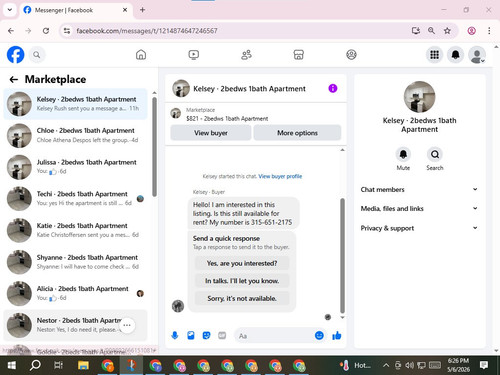This screenshot has height=375, width=500.
Task: Click the browser back arrow
Action: pos(11,31)
